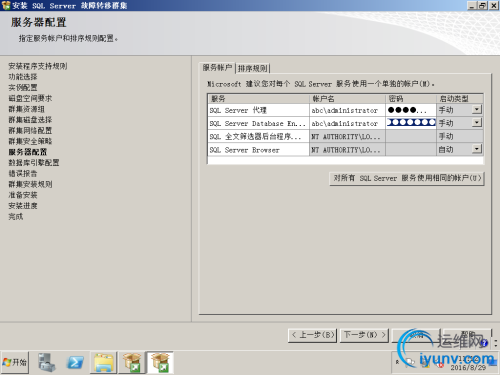Screen dimensions: 500x375
Task: Click NT AUTHORITY account of SQL Server Browser
Action: [347, 150]
